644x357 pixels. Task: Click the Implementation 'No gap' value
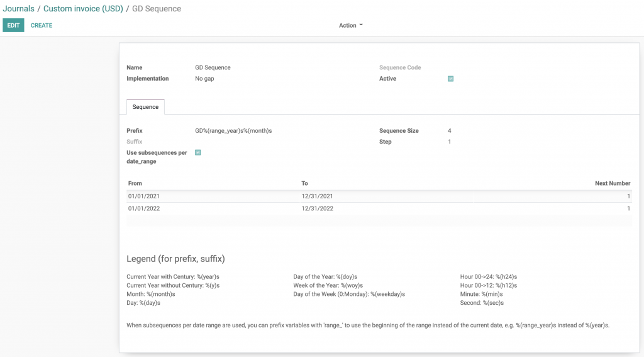pos(204,79)
